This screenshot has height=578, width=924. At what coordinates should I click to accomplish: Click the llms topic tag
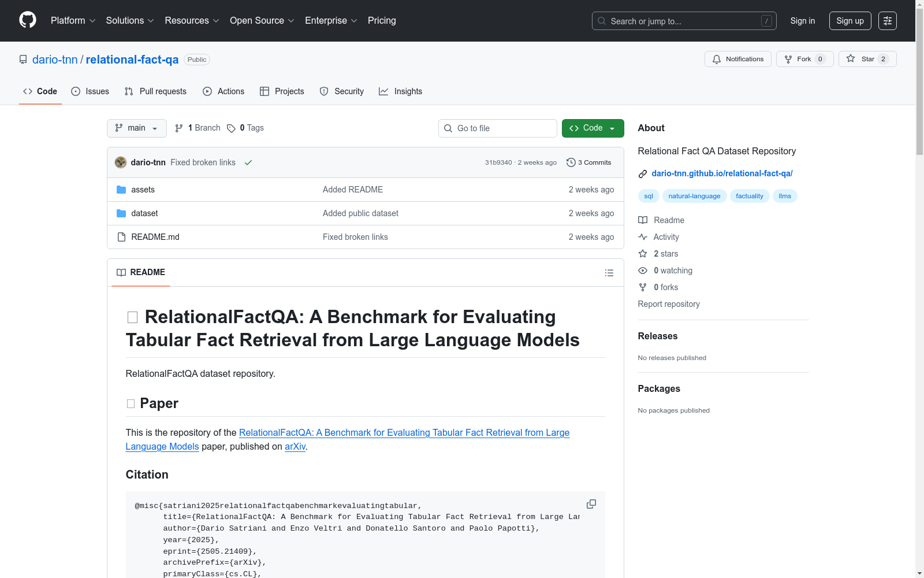coord(785,196)
